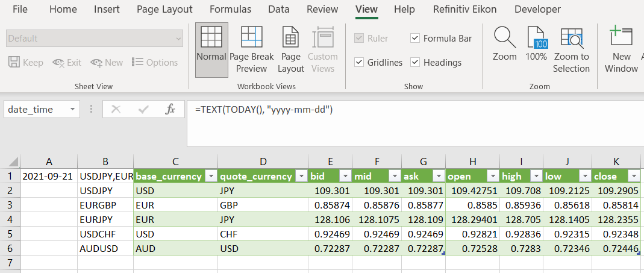The width and height of the screenshot is (644, 273).
Task: Select column A header
Action: click(x=49, y=162)
